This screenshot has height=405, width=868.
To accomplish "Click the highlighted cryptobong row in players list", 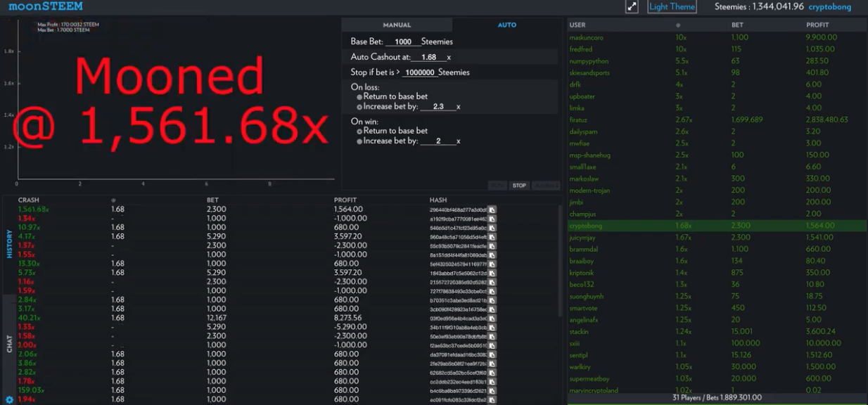I will 717,226.
